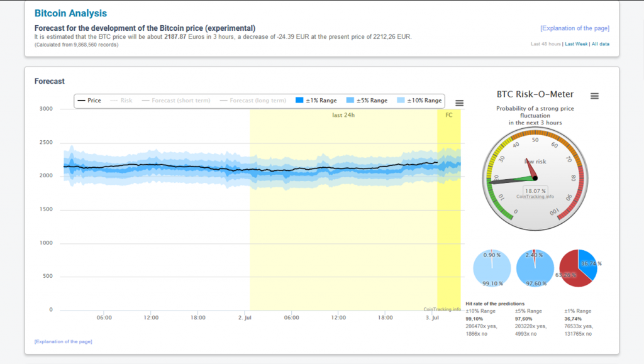Click the '2. Jul' axis date label

[x=245, y=317]
